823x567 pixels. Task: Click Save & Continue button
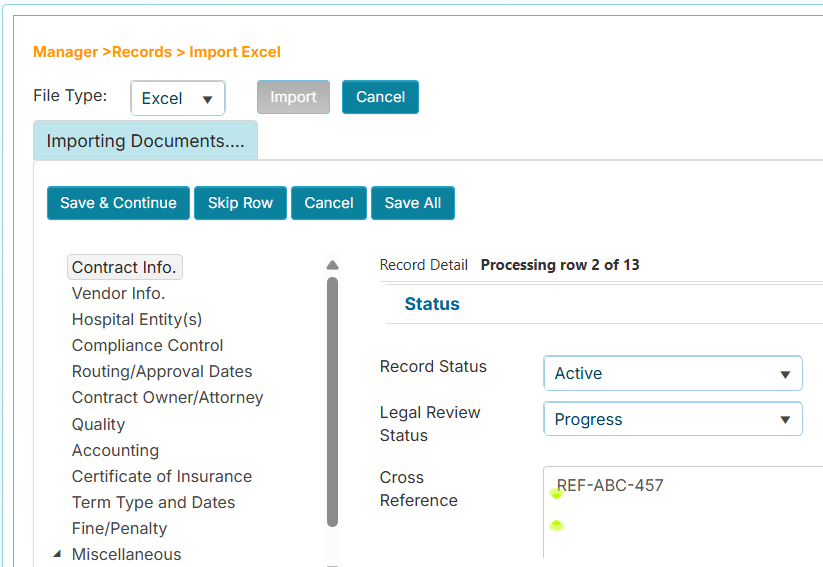(118, 203)
